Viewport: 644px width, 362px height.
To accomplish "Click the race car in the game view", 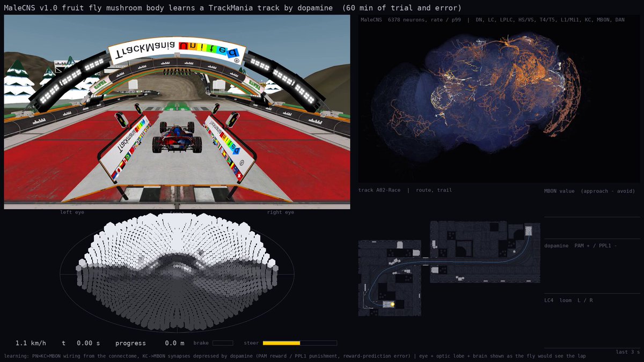I will pos(177,137).
